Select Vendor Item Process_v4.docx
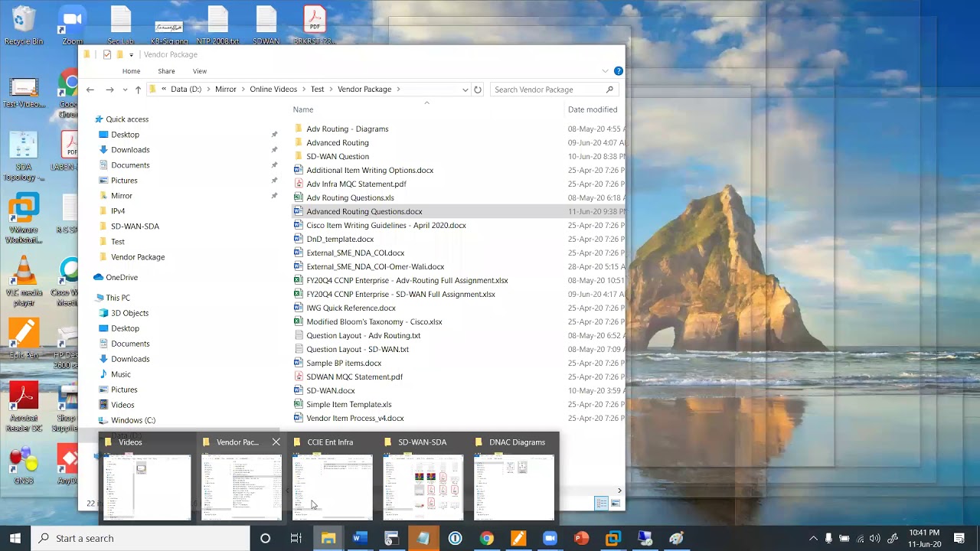 [x=354, y=419]
